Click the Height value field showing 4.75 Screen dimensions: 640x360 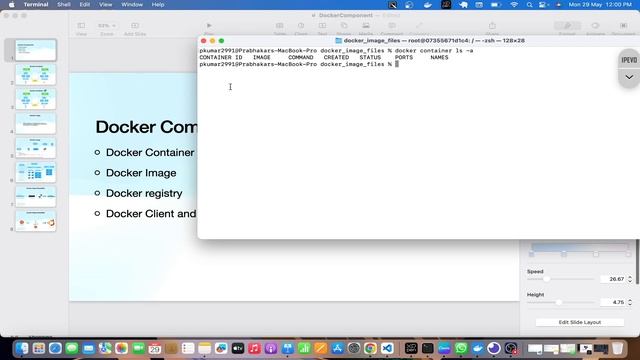point(613,302)
